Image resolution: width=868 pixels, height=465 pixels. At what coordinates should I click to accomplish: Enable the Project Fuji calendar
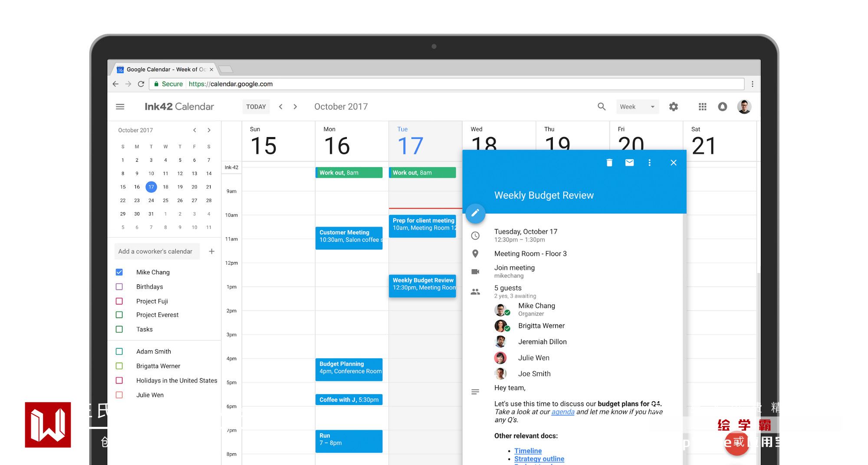(119, 301)
